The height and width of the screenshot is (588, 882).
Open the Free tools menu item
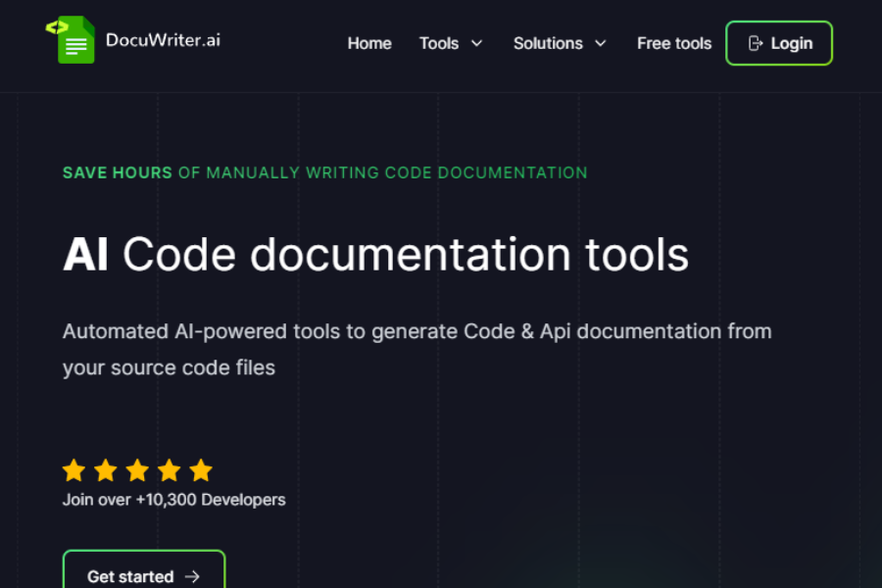(x=674, y=43)
